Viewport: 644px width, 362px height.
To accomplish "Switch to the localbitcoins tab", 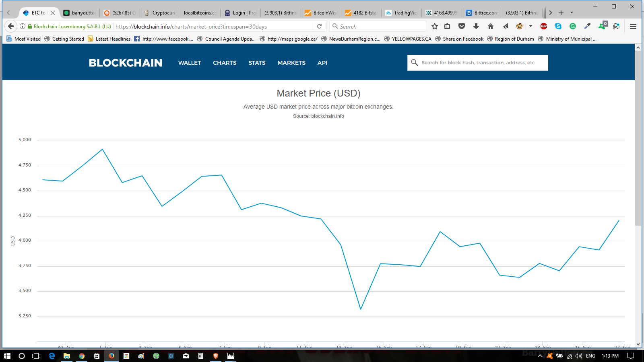I will tap(200, 13).
